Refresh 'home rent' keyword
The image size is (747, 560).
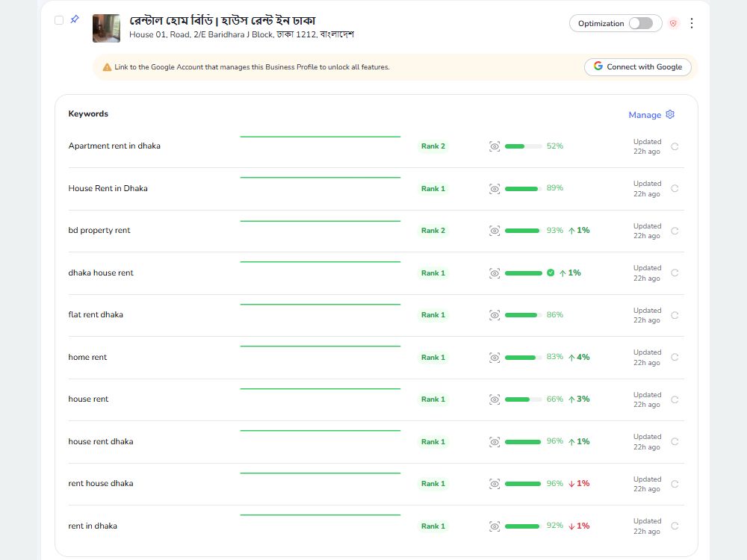tap(675, 357)
